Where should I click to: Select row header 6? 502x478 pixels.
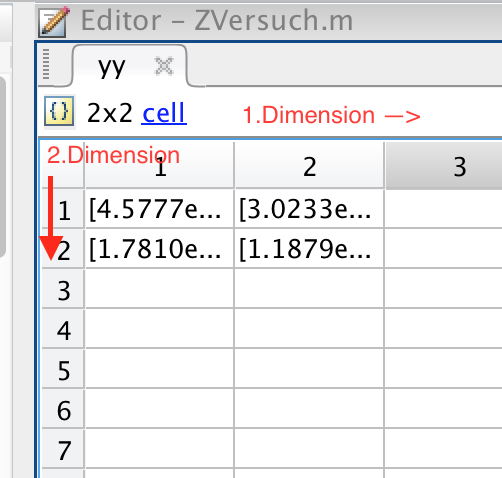coord(63,409)
